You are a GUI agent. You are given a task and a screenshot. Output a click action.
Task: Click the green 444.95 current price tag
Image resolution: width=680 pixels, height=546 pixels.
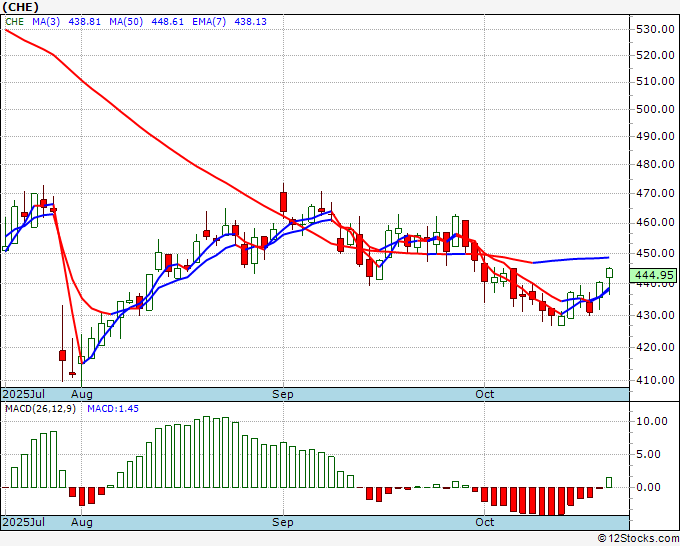[654, 275]
